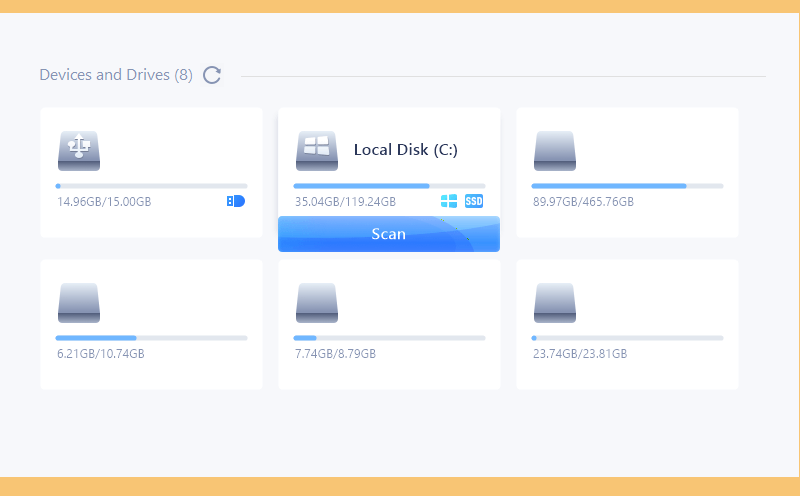This screenshot has height=496, width=800.
Task: Click usage bar of the 15.00GB USB drive
Action: (x=152, y=186)
